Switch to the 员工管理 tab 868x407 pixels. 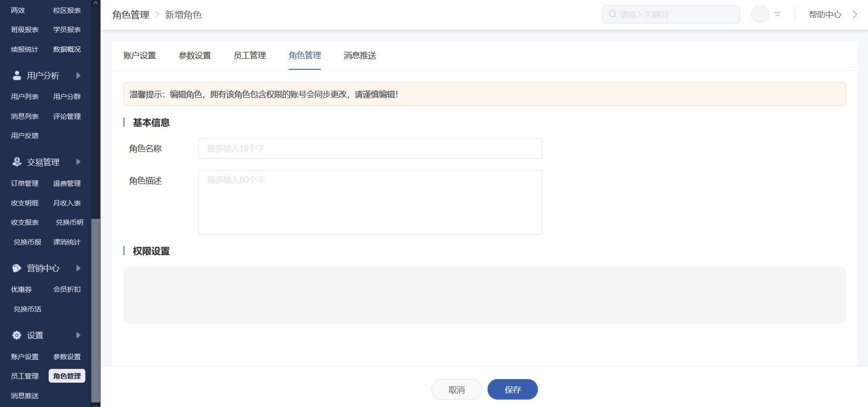250,56
